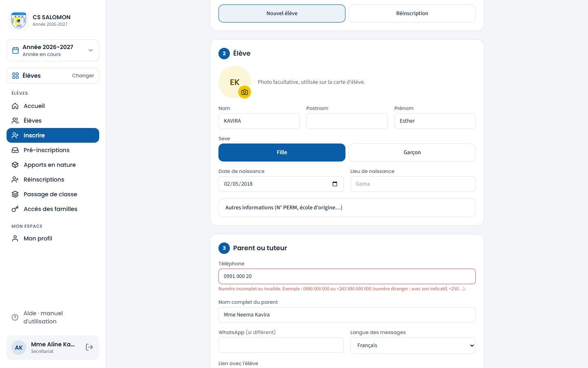Click Changer to switch module
The height and width of the screenshot is (368, 588).
tap(83, 76)
